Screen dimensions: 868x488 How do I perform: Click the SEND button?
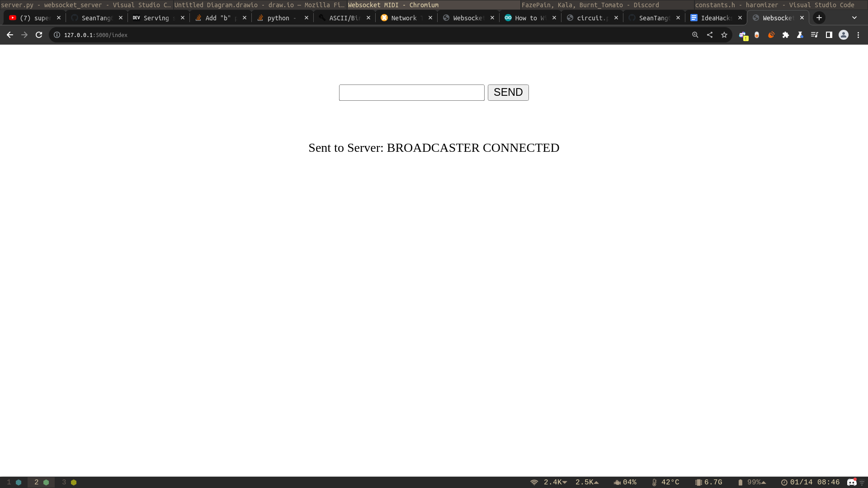click(x=508, y=93)
